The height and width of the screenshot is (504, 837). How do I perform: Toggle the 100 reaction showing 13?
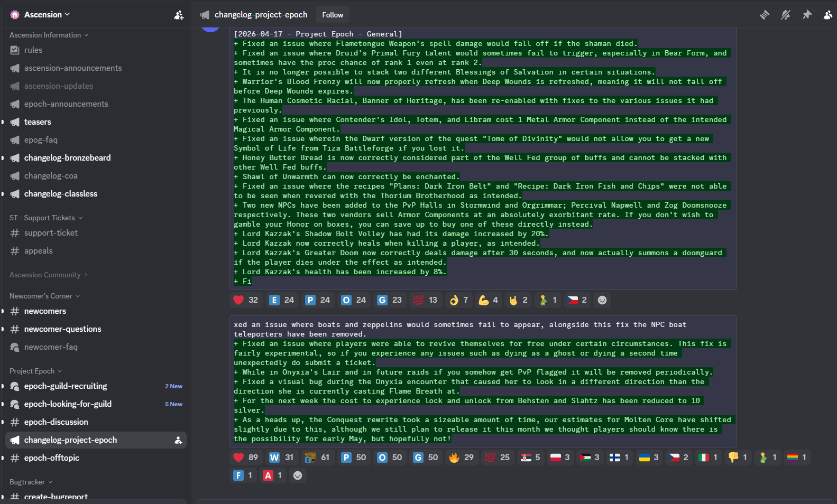click(x=425, y=300)
